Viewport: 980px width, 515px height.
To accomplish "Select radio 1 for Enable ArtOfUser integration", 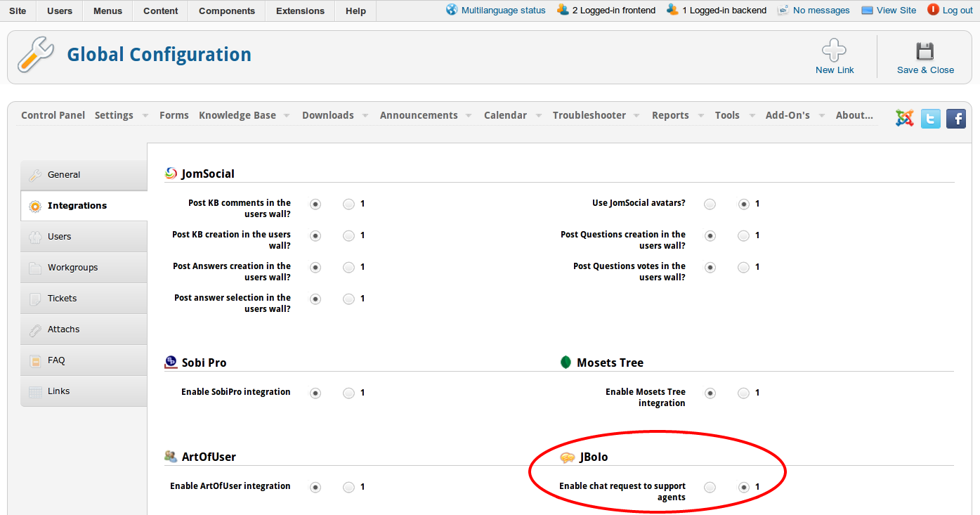I will click(348, 487).
